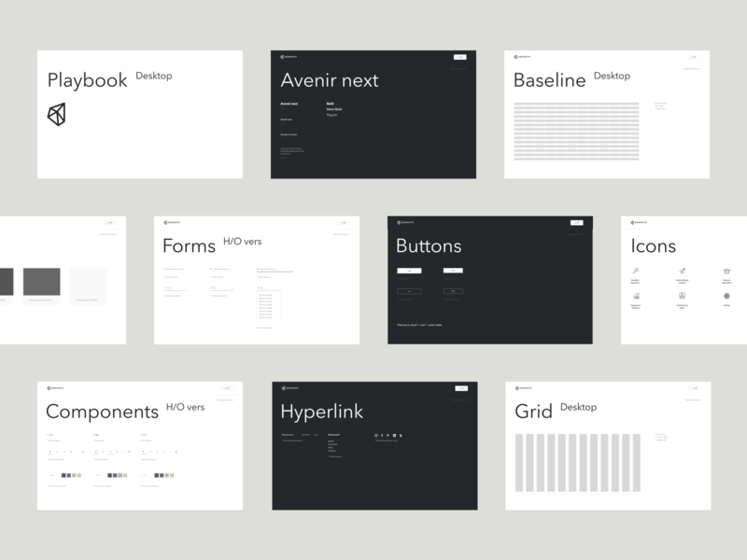Click the header logo on Forms card

(172, 222)
